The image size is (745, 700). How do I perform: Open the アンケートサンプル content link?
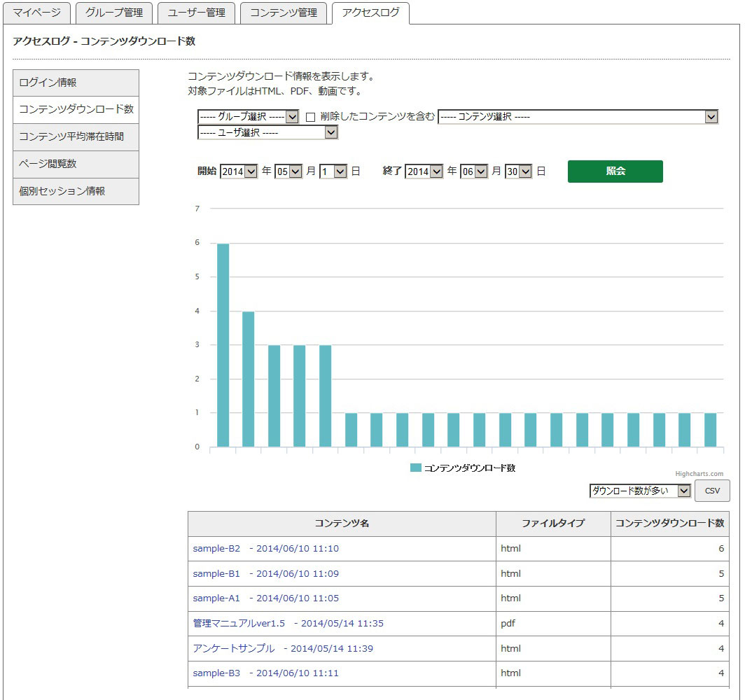point(283,649)
